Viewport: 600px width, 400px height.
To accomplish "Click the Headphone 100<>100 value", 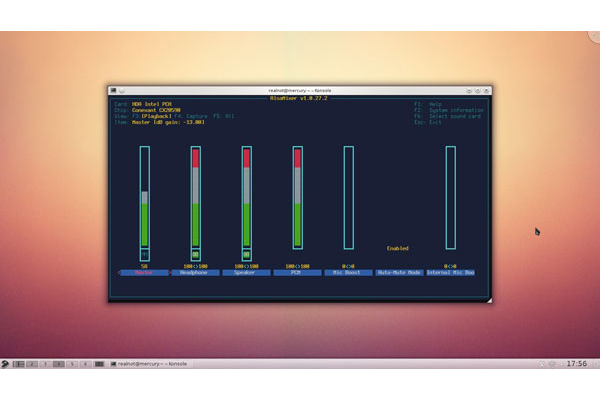I will pos(196,266).
